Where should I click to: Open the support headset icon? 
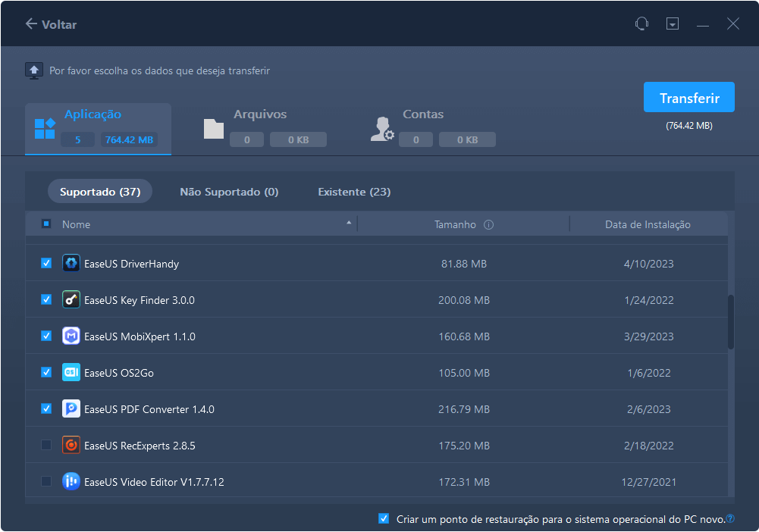tap(642, 23)
